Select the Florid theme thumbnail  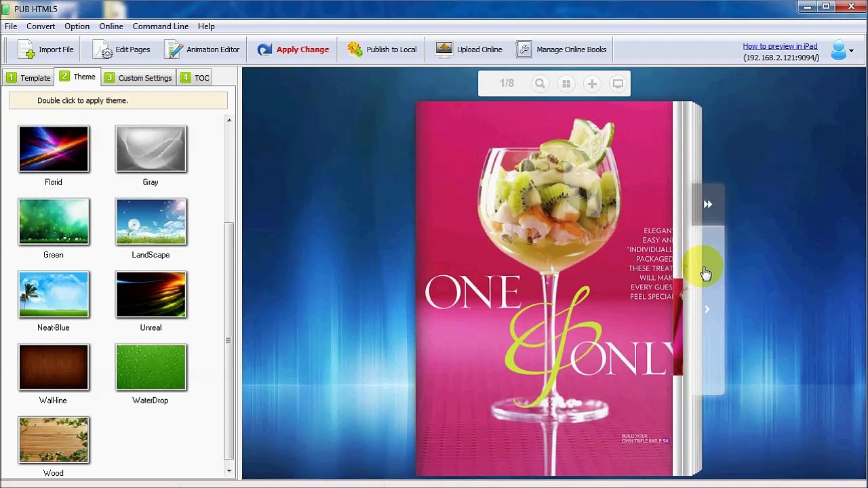tap(54, 149)
